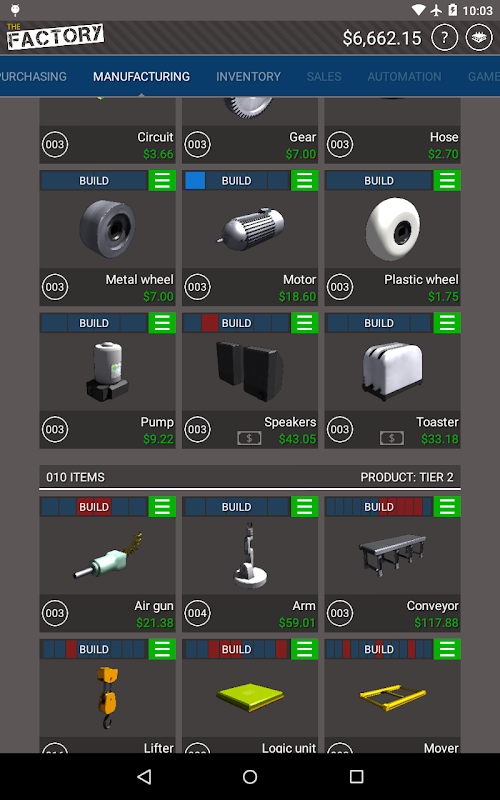Tap the Speakers dollar sell icon
The image size is (500, 800).
249,438
